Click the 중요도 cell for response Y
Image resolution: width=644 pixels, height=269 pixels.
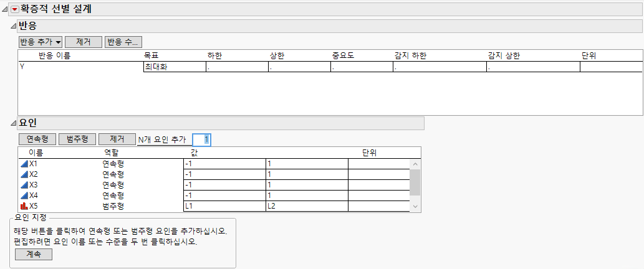tap(362, 67)
